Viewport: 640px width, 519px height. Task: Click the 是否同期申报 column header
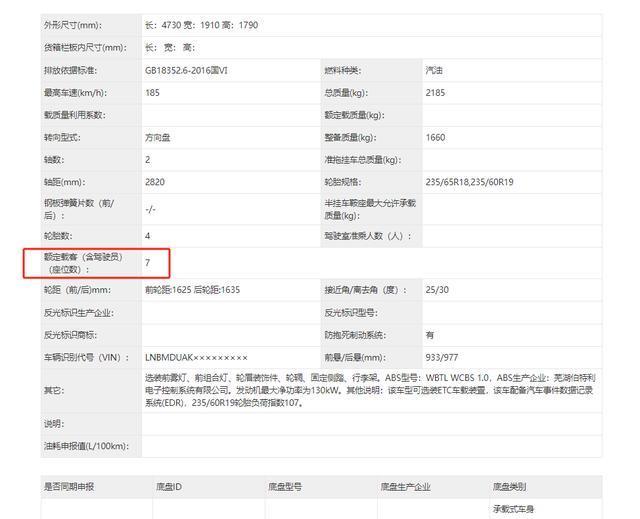[70, 487]
